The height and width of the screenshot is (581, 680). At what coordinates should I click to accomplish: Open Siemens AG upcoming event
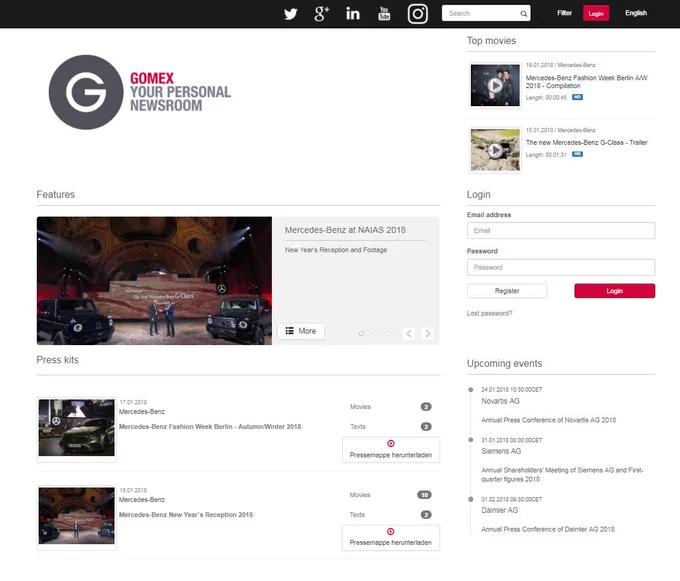click(501, 451)
